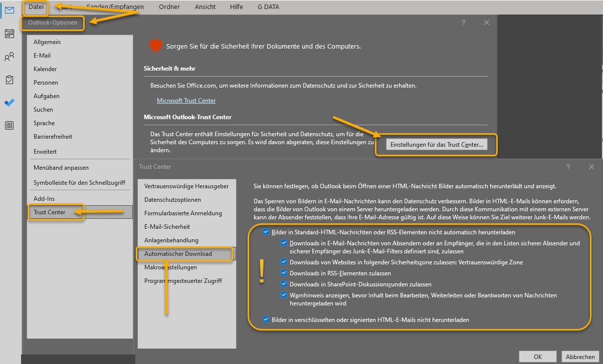Open the Ansicht ribbon tab
The height and width of the screenshot is (364, 603).
coord(206,7)
